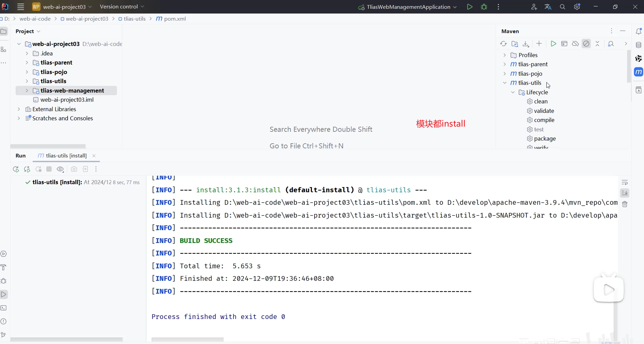Toggle soft-wrap in console output
The height and width of the screenshot is (344, 644).
pos(625,182)
